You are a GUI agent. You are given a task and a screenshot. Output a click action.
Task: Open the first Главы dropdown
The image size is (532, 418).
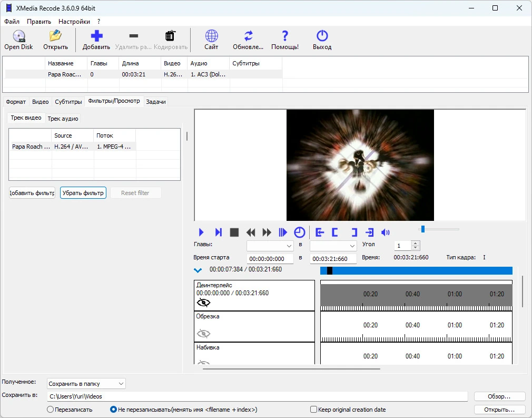[270, 246]
